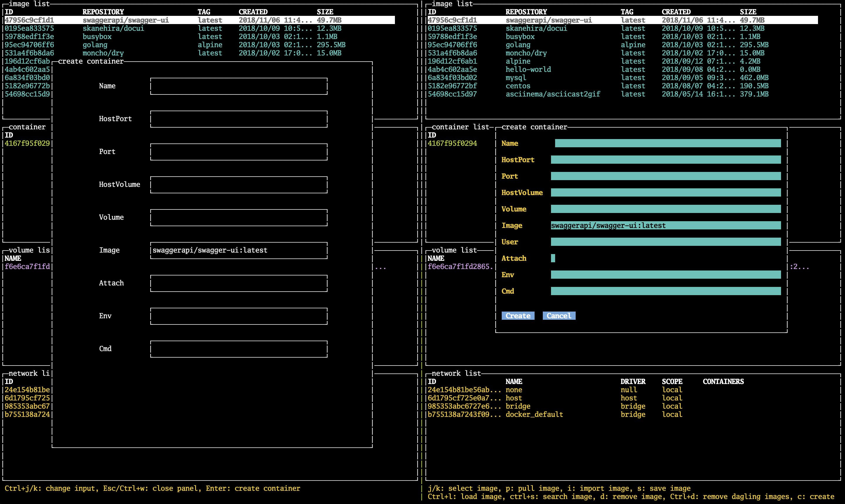The height and width of the screenshot is (504, 845).
Task: Select network 6d1795cf725 in left network list
Action: pyautogui.click(x=27, y=398)
